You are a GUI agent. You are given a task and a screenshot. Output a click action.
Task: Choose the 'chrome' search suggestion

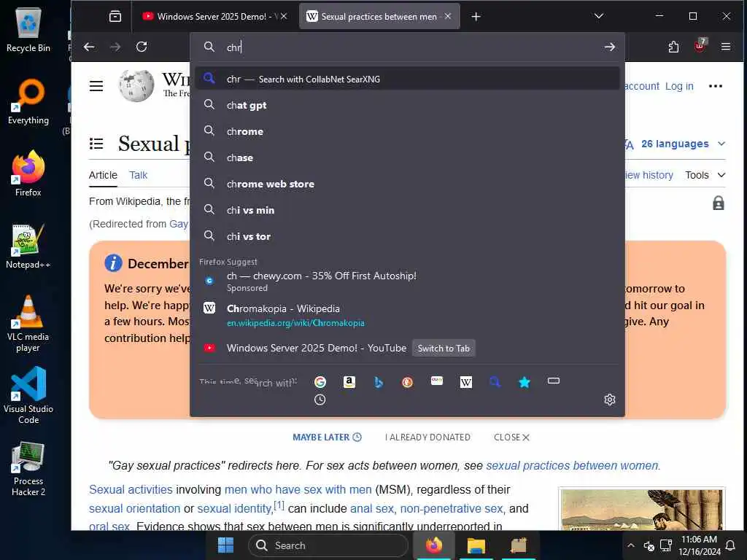[x=407, y=131]
